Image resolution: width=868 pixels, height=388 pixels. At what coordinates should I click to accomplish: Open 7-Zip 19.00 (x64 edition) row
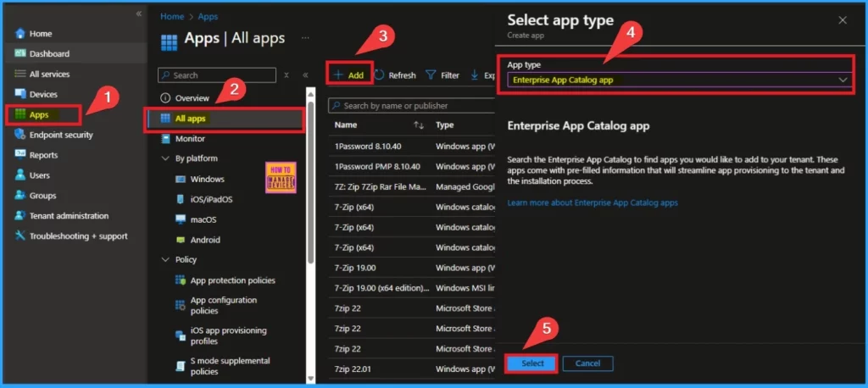pos(411,288)
